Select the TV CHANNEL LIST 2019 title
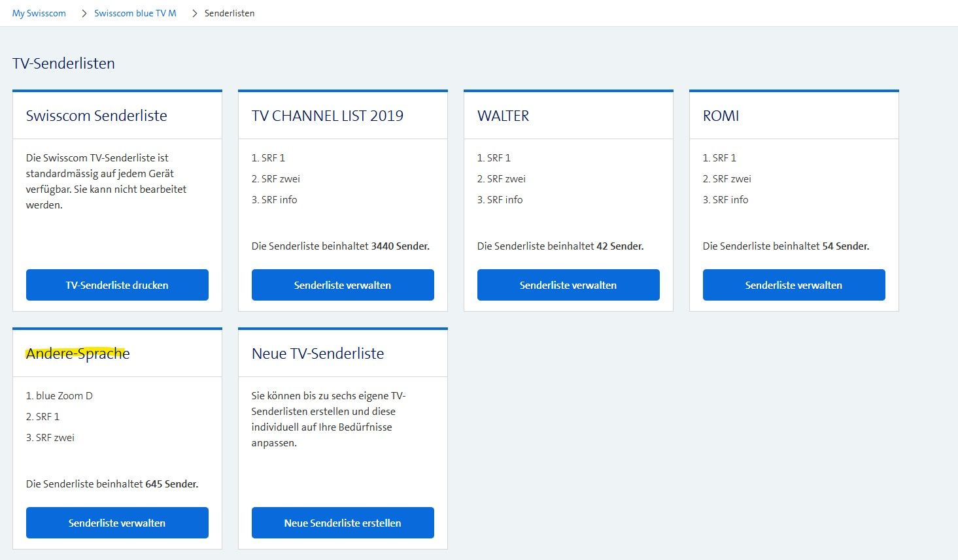958x560 pixels. 328,116
